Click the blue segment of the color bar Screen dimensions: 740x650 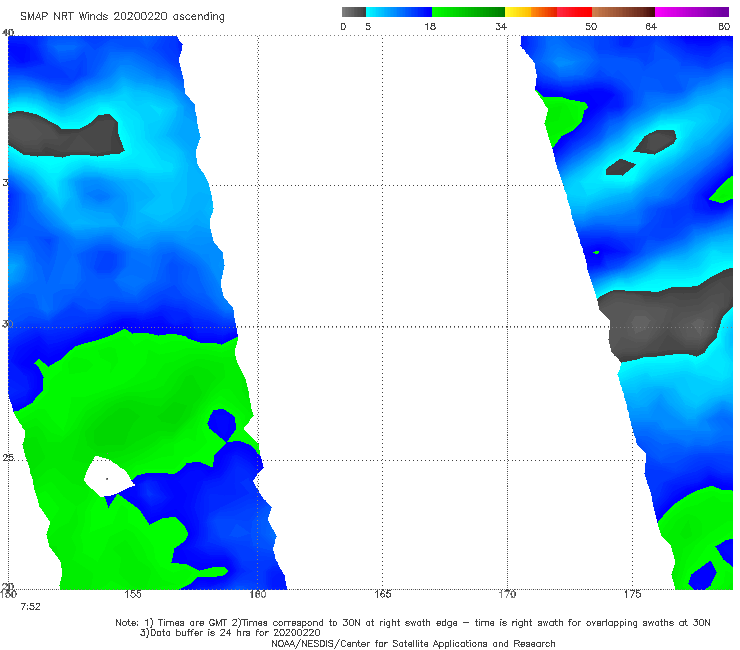pos(399,12)
